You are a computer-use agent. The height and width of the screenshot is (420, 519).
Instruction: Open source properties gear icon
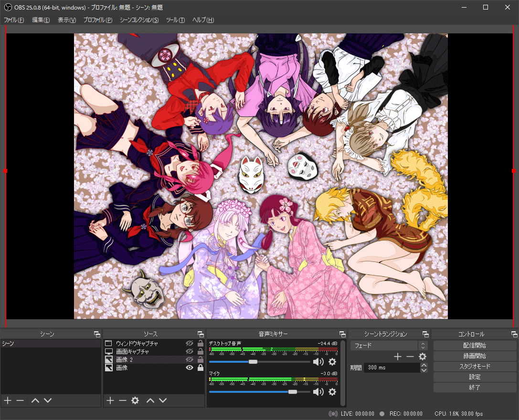135,400
